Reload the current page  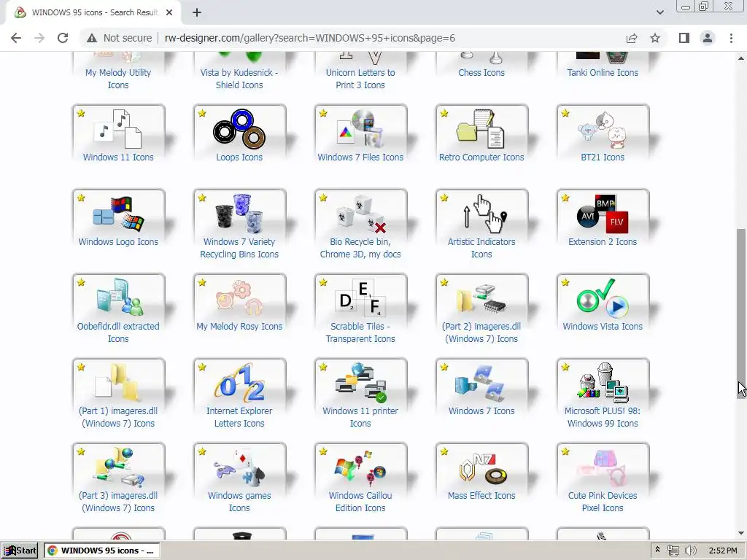(63, 38)
